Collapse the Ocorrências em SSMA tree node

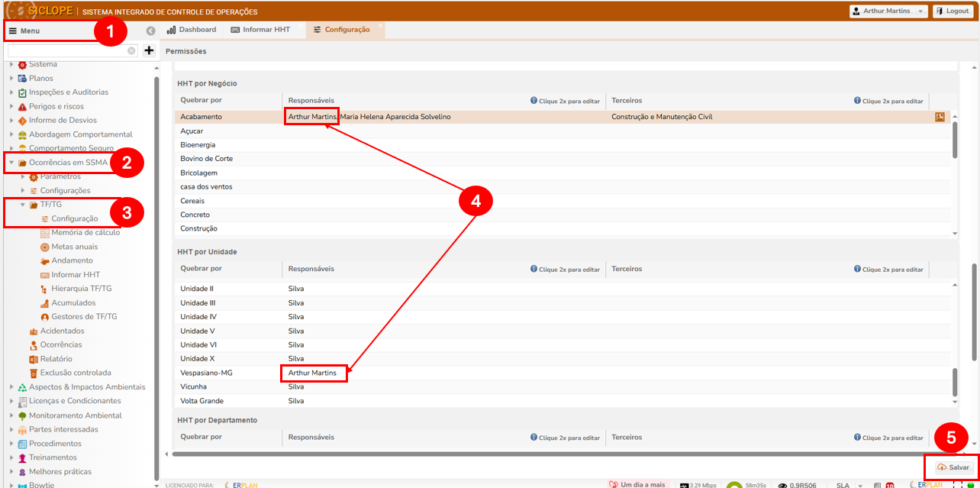(11, 163)
